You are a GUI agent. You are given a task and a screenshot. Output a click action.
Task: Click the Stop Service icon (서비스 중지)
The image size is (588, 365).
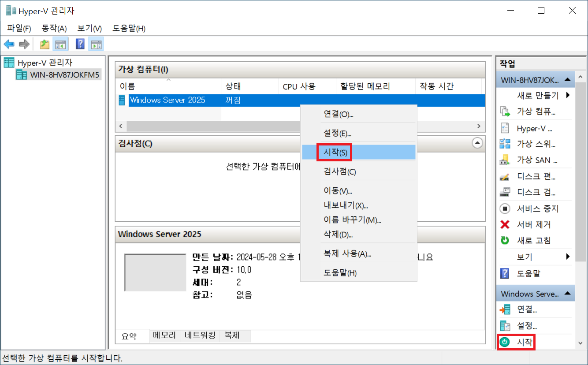pos(505,209)
